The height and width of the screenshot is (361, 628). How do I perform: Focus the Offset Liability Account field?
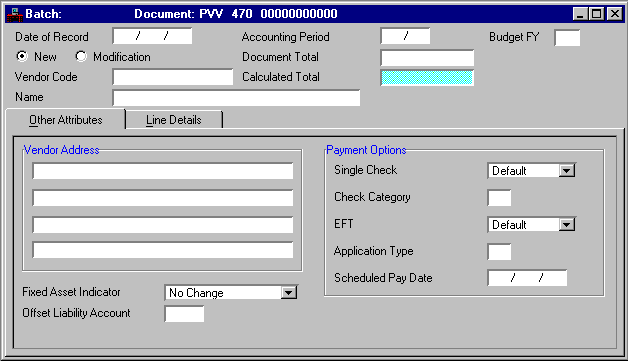click(x=184, y=314)
